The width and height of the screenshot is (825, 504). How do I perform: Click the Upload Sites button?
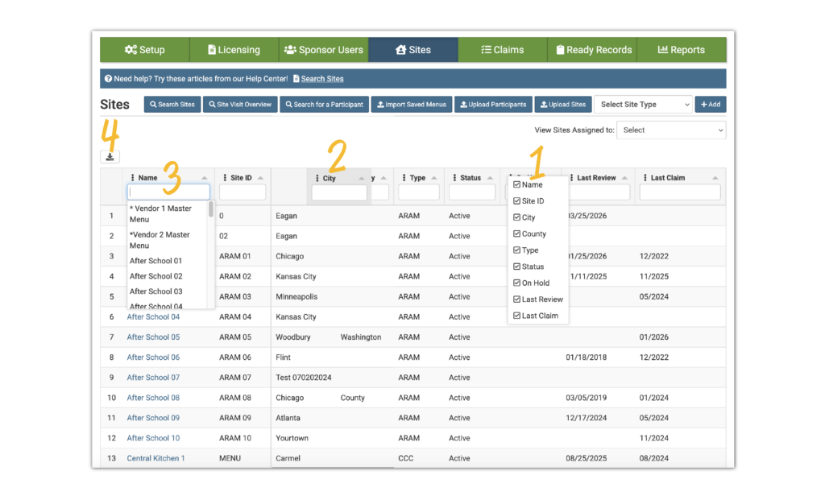pos(563,105)
